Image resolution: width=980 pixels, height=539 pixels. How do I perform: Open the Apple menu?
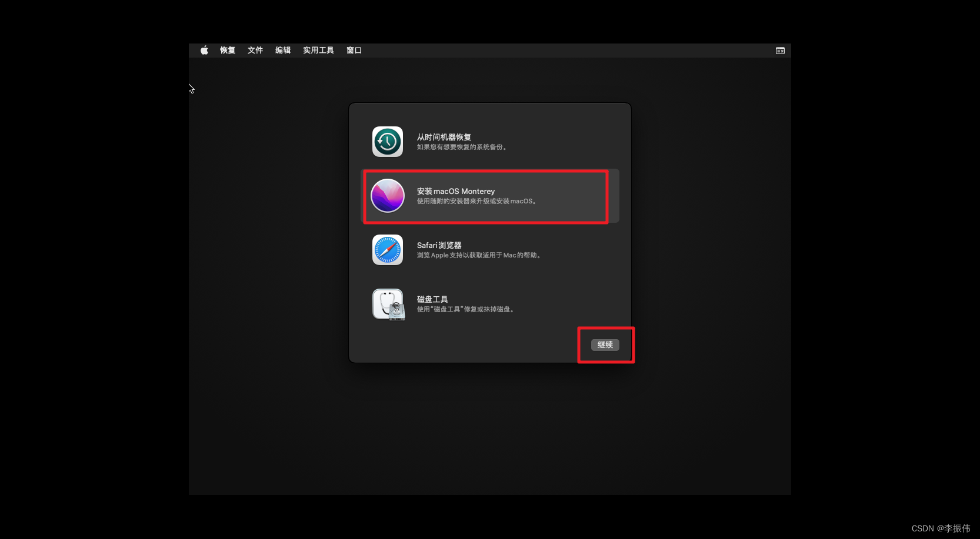coord(204,51)
